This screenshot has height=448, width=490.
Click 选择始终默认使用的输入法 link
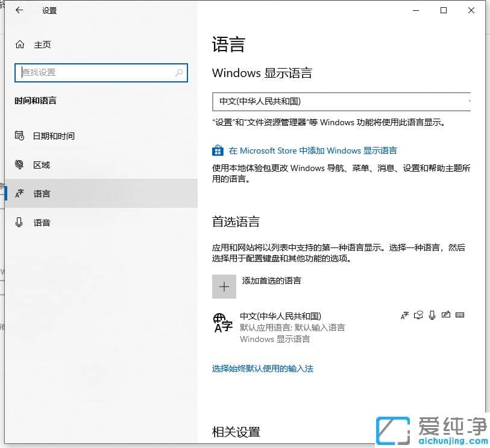tap(263, 369)
